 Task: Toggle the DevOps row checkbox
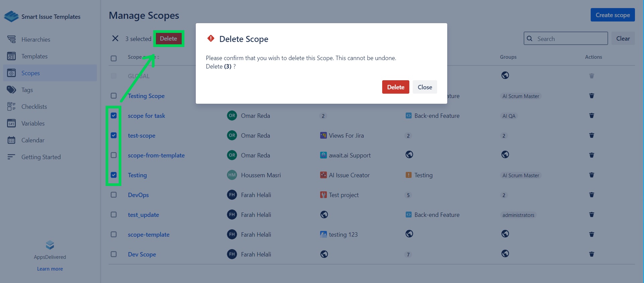[114, 195]
